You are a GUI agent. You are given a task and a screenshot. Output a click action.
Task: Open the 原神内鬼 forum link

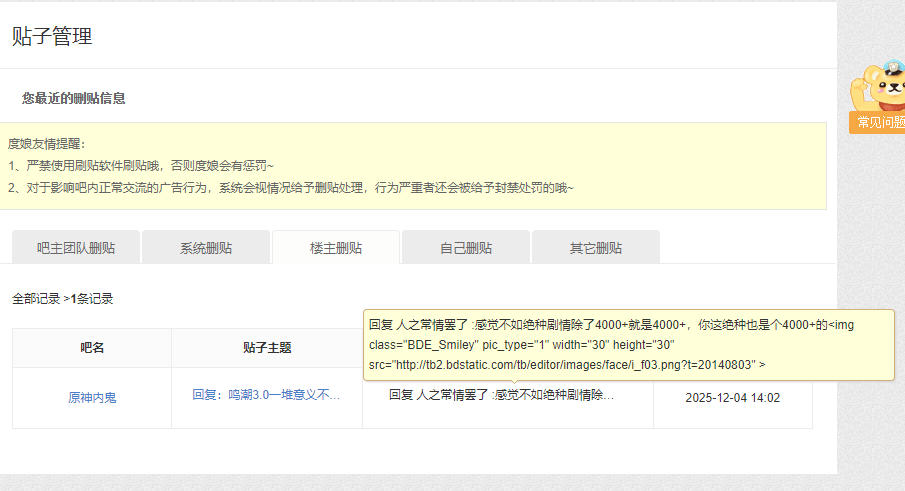pyautogui.click(x=92, y=398)
